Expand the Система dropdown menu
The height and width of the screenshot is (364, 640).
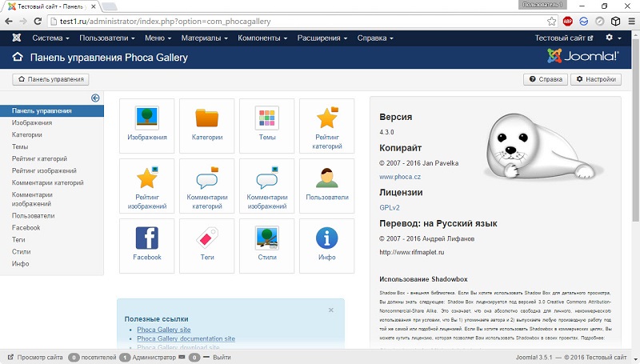click(50, 38)
